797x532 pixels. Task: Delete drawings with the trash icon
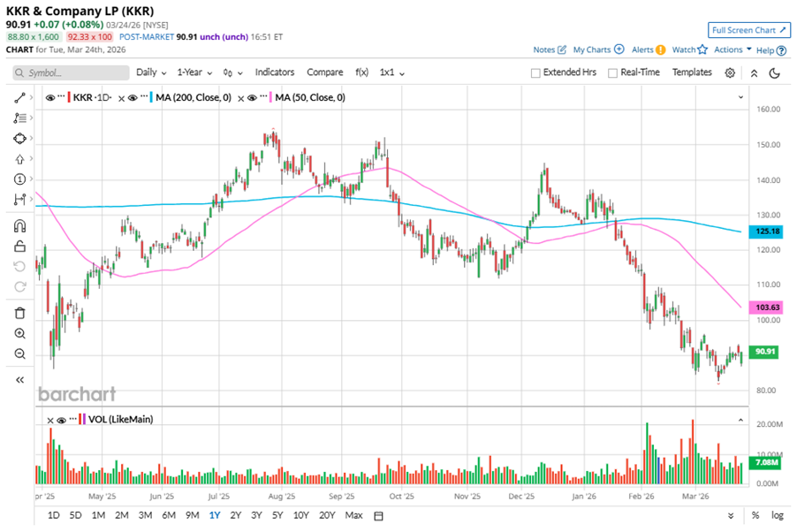19,314
